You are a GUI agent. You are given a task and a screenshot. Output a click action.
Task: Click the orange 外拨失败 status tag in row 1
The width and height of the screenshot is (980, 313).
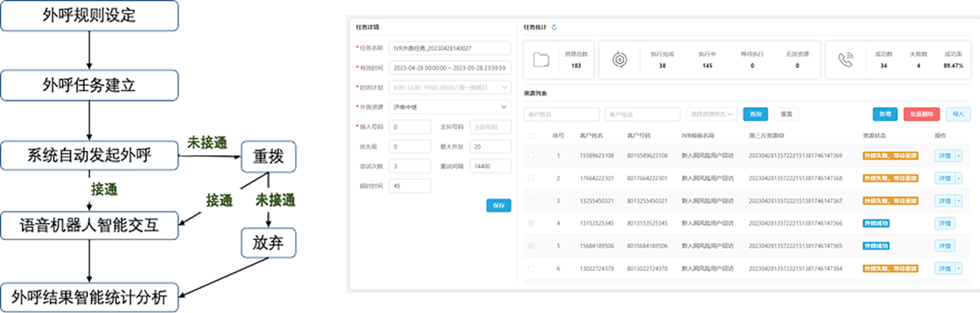click(x=890, y=155)
